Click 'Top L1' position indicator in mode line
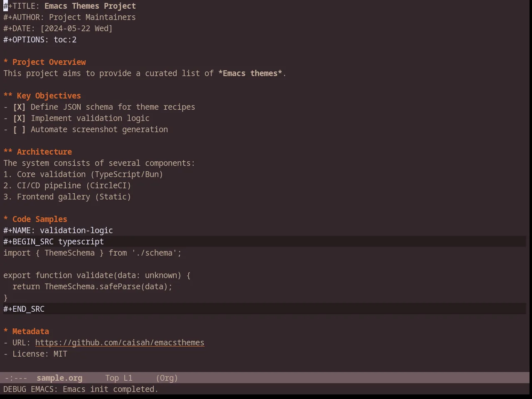The height and width of the screenshot is (399, 532). (x=119, y=378)
